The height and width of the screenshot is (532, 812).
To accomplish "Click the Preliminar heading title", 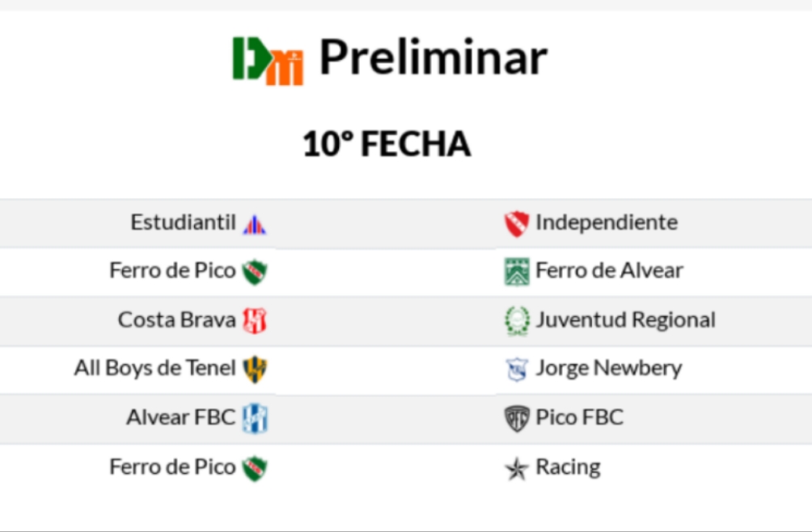I will tap(433, 57).
